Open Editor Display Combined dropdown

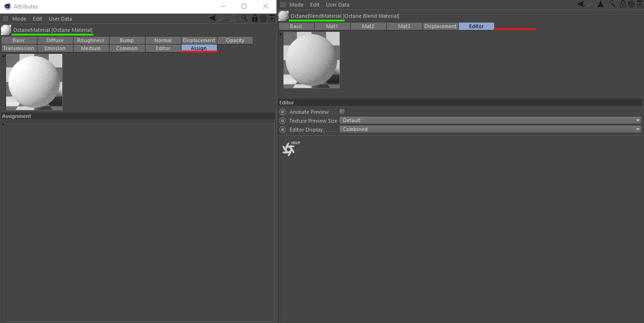[490, 129]
